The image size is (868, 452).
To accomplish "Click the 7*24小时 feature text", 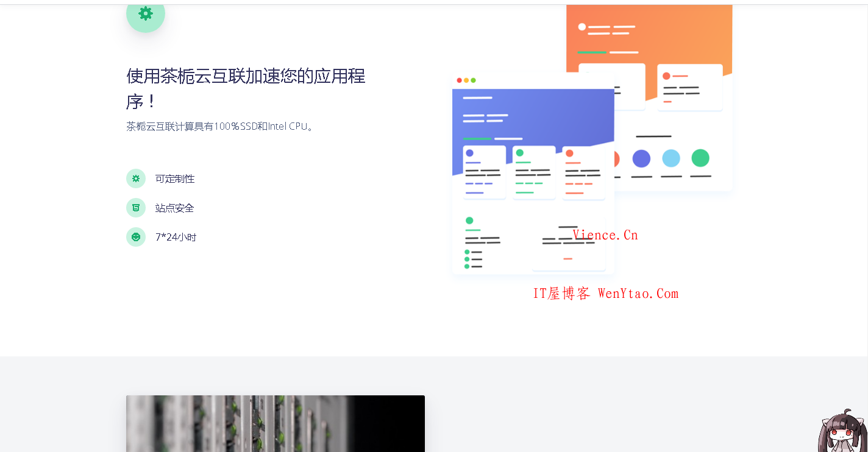I will point(176,237).
